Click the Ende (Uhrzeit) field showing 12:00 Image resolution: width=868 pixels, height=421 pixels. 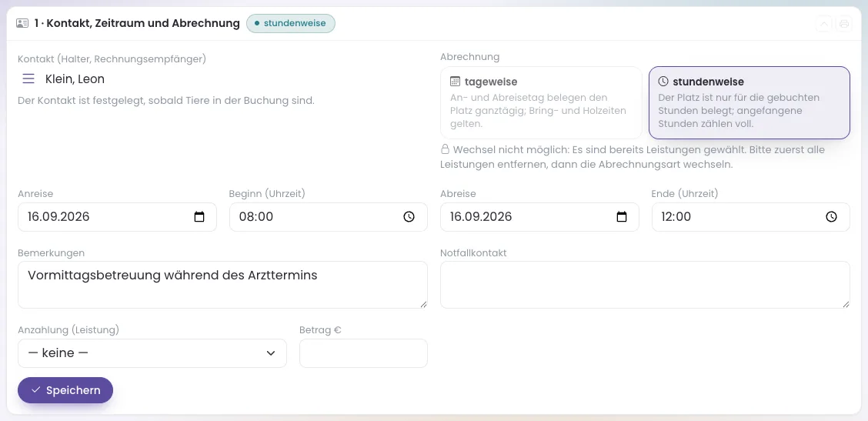[x=750, y=216]
